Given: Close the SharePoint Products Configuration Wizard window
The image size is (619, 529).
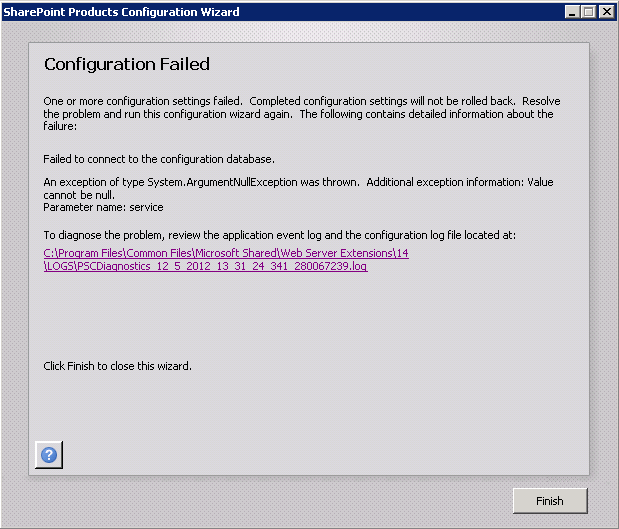Looking at the screenshot, I should [x=607, y=12].
